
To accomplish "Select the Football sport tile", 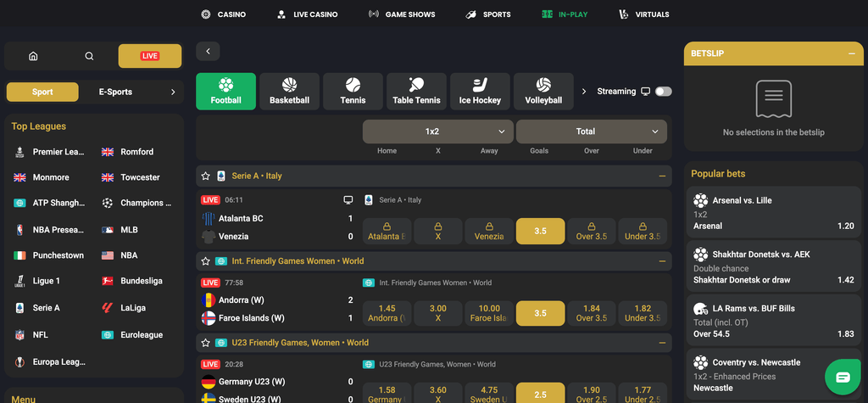I will tap(225, 92).
